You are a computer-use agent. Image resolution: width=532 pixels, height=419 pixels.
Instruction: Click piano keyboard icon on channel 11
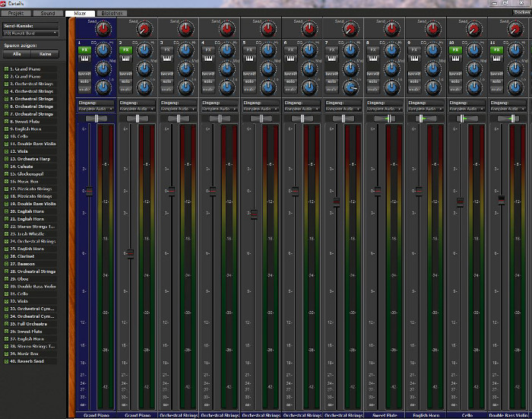tap(497, 59)
